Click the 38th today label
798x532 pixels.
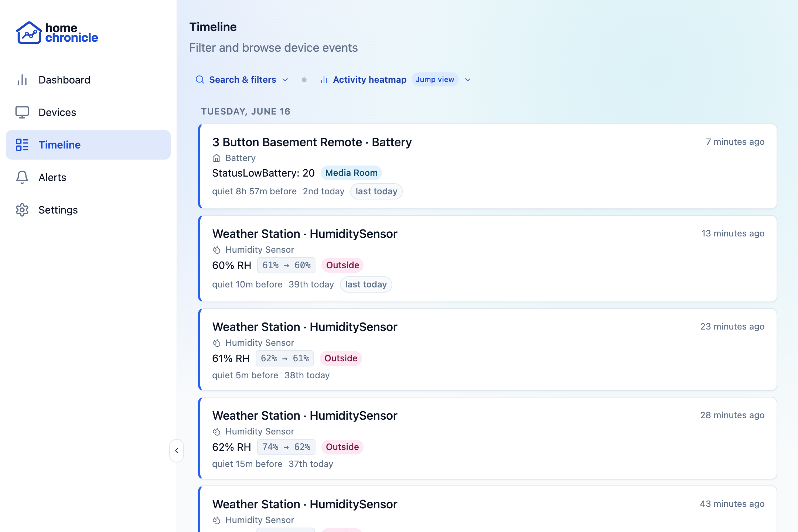coord(307,375)
